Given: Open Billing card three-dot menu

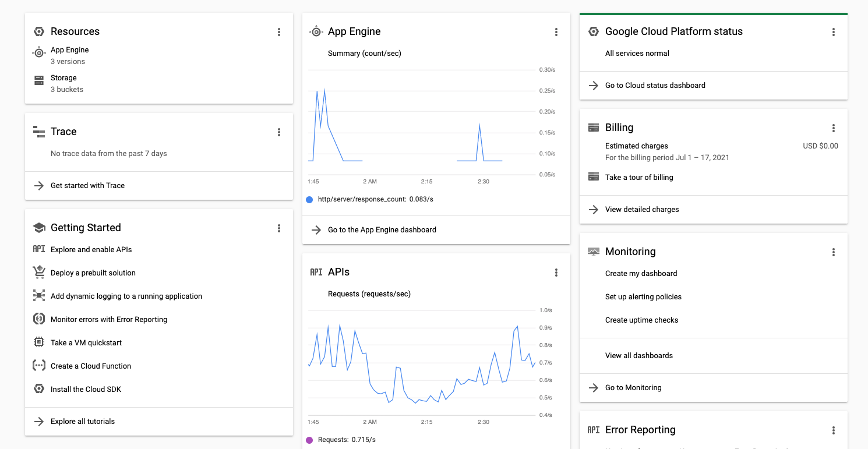Looking at the screenshot, I should pos(834,128).
